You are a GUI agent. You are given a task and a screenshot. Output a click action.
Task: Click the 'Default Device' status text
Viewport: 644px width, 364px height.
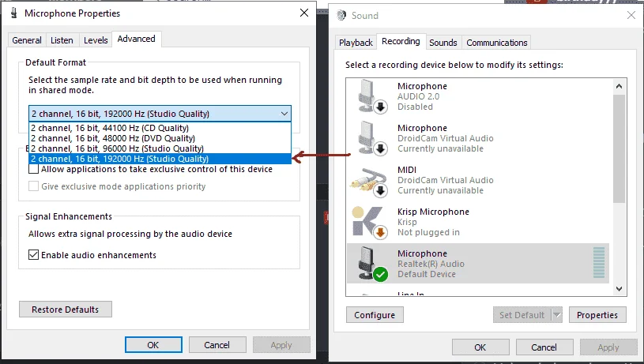[x=427, y=274]
